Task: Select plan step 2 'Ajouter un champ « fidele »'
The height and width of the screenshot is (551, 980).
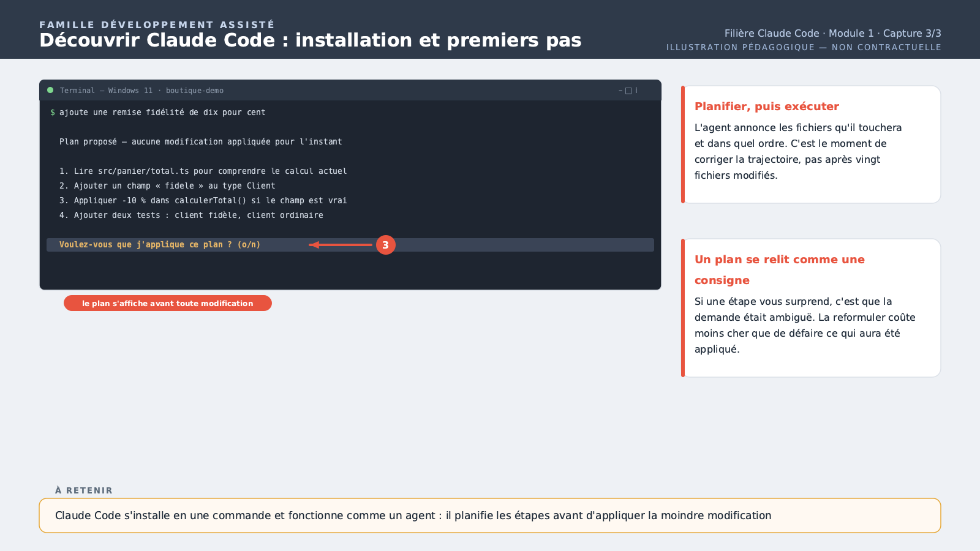Action: coord(167,186)
